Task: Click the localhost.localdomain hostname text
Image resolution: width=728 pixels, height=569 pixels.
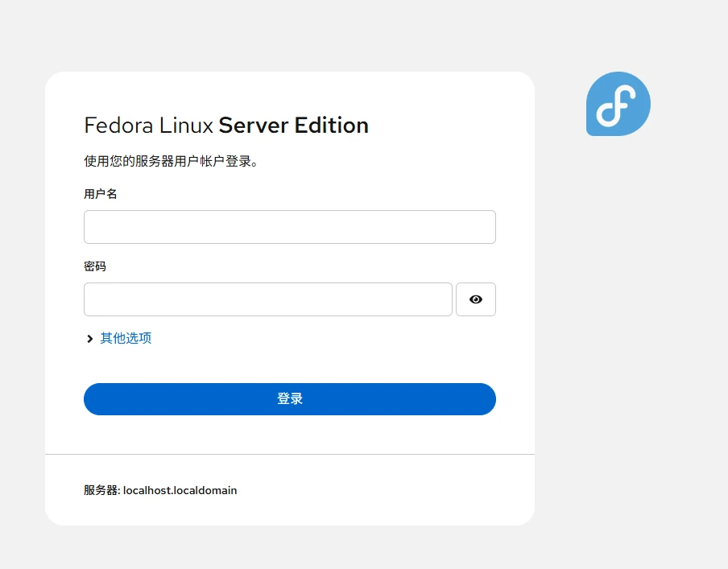Action: (x=180, y=491)
